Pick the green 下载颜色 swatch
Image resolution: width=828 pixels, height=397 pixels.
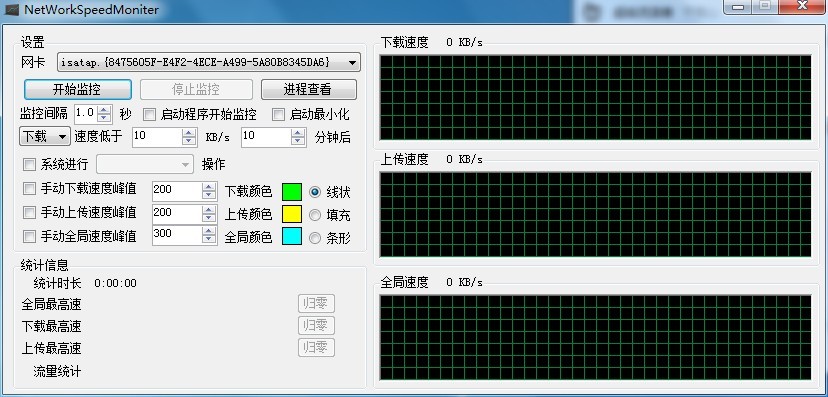[x=292, y=192]
